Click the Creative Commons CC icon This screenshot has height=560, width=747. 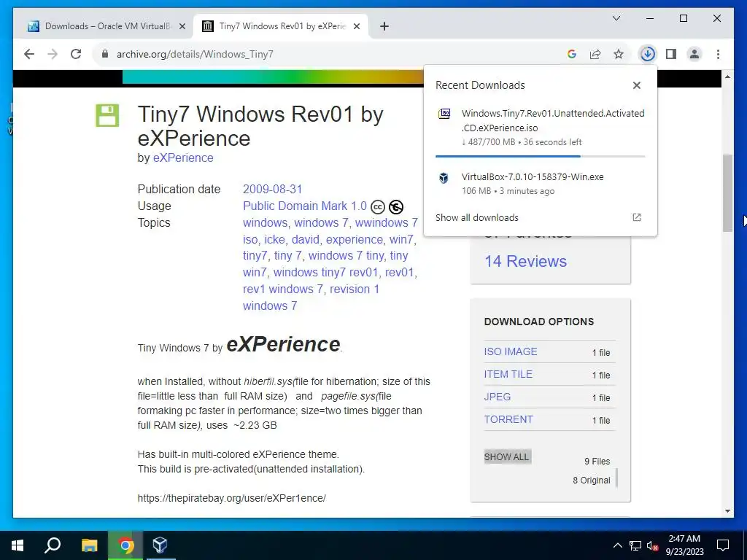pos(378,207)
